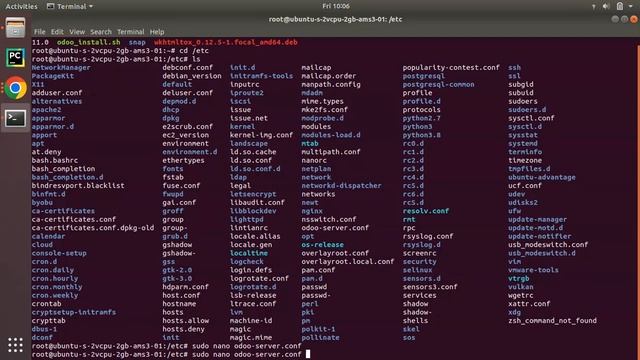Click the network status icon in the top bar

(593, 7)
